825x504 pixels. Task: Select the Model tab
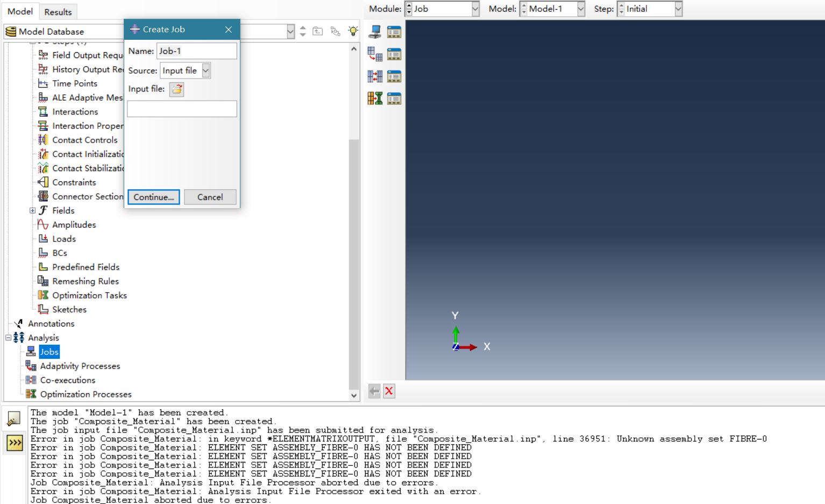click(x=20, y=11)
